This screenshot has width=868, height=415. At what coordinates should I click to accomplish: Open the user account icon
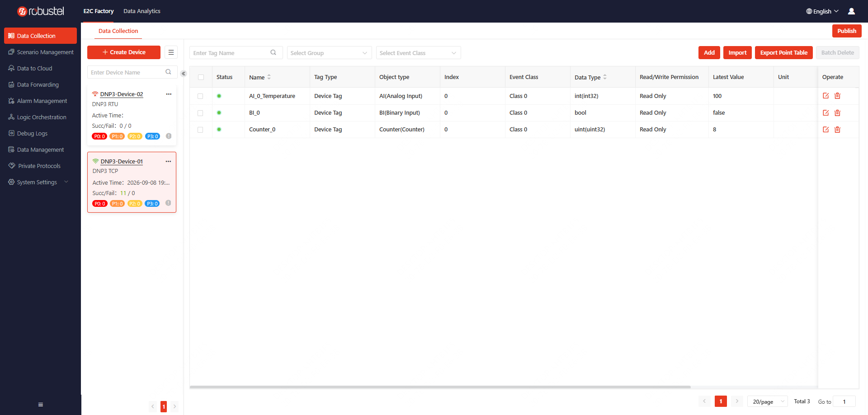(851, 11)
